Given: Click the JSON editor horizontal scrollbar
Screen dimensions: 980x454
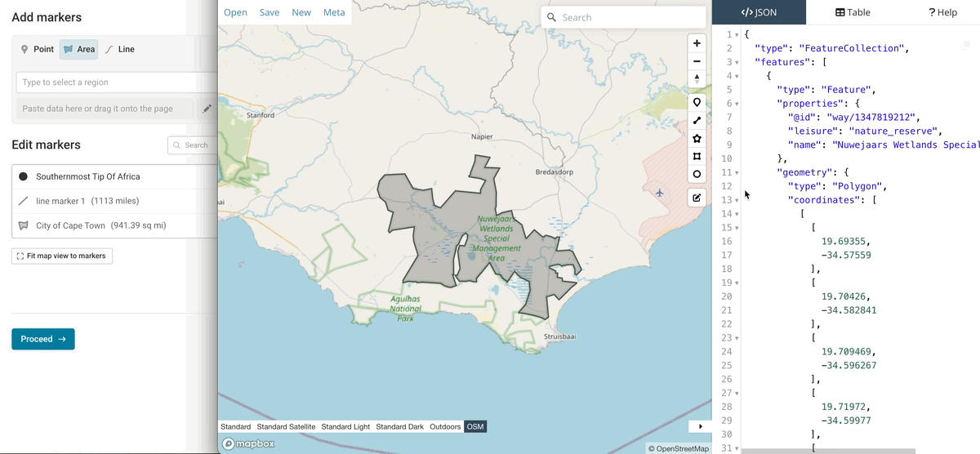Looking at the screenshot, I should (x=828, y=451).
